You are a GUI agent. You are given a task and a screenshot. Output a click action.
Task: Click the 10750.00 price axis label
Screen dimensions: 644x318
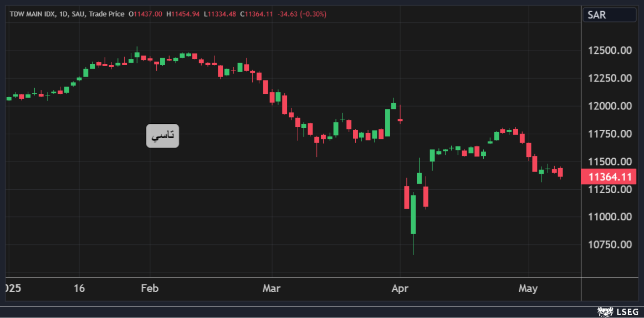(x=610, y=245)
